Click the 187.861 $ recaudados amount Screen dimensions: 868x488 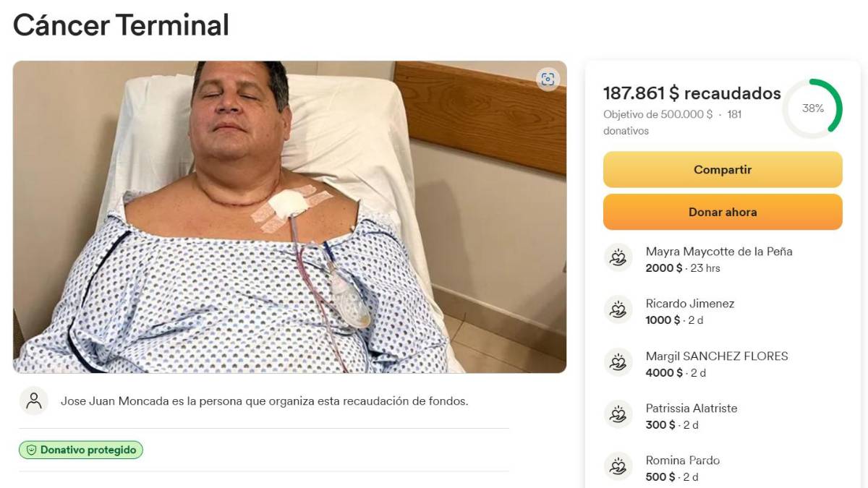pyautogui.click(x=692, y=93)
